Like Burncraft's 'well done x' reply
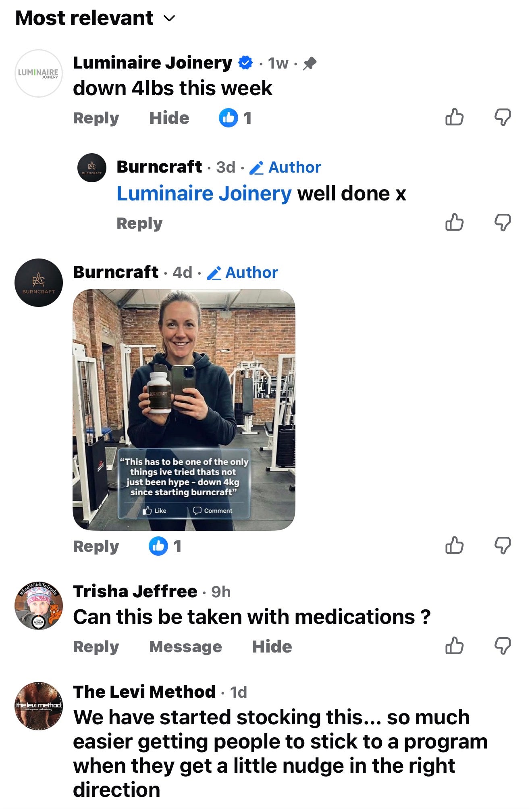Viewport: 532px width, 809px height. [x=454, y=222]
